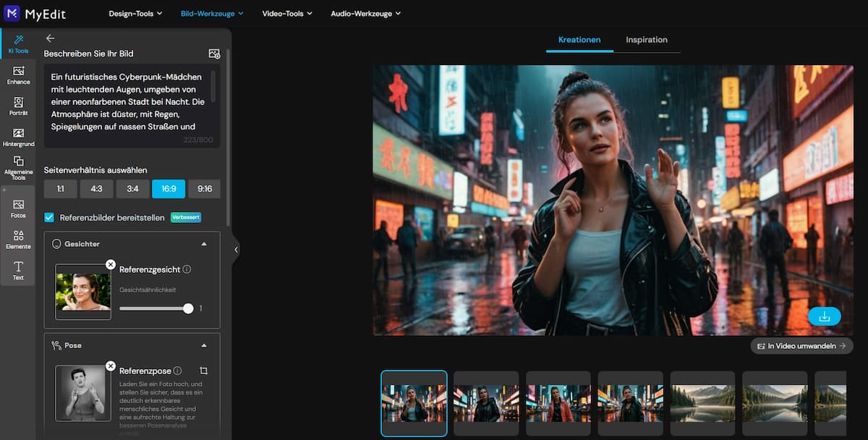Choose the 1:1 aspect ratio
The width and height of the screenshot is (868, 440).
pos(60,189)
